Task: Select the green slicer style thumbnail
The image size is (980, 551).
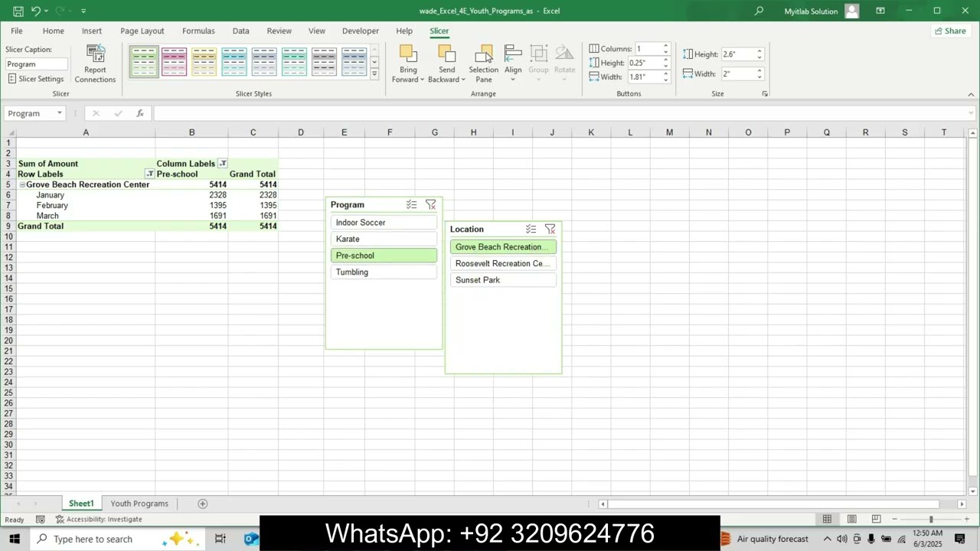Action: [x=144, y=62]
